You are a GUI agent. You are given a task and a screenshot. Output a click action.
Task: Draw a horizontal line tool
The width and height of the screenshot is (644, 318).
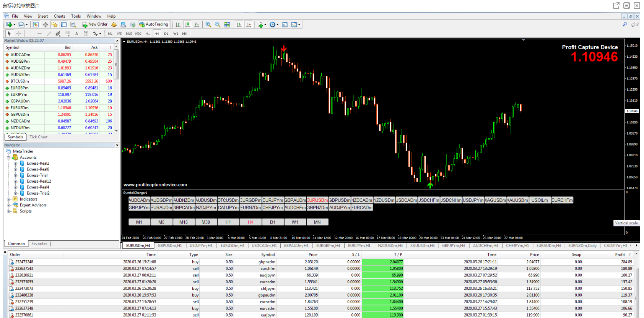pos(39,34)
